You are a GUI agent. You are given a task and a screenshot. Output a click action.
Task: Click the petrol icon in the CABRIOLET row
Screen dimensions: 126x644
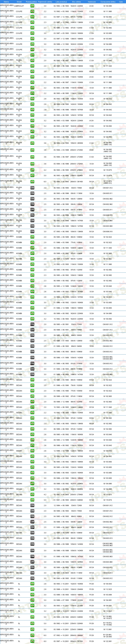coord(32,6)
